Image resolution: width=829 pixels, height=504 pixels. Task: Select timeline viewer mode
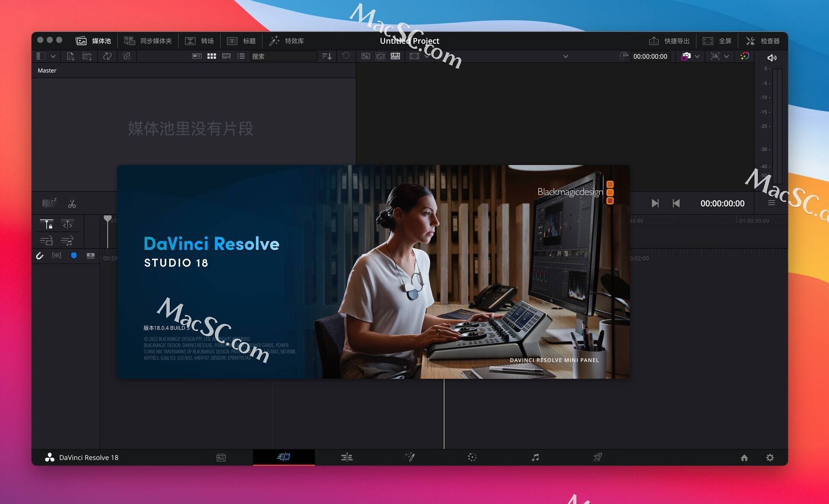(x=395, y=56)
